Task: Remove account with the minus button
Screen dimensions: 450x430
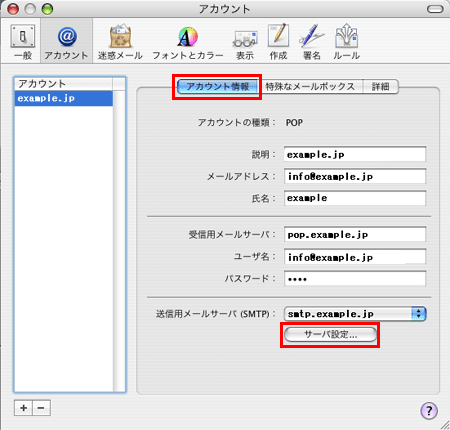Action: pos(41,408)
